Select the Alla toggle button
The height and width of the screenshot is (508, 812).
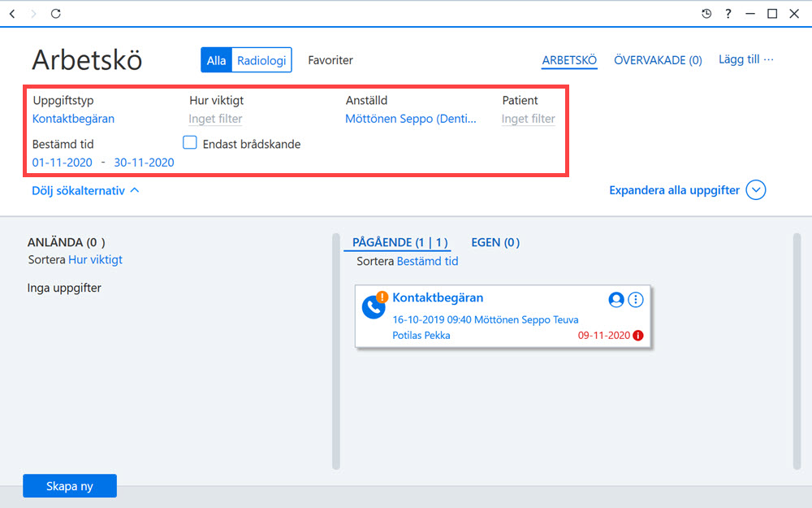click(x=216, y=60)
